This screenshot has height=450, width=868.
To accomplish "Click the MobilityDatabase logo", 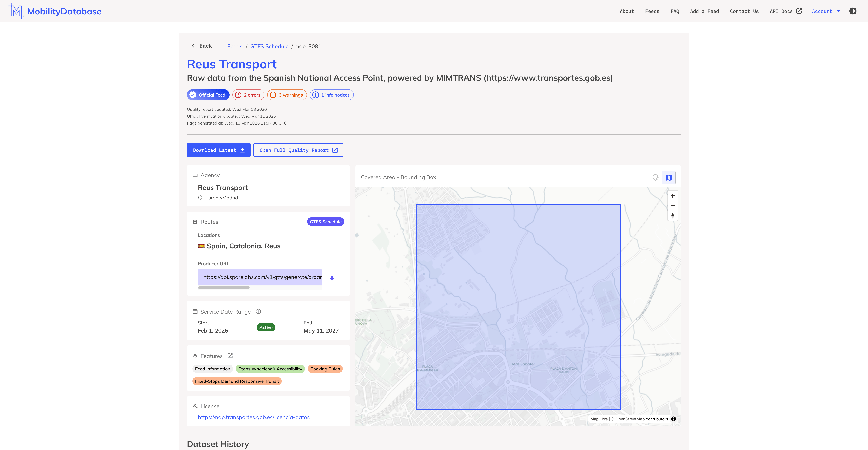I will (55, 11).
